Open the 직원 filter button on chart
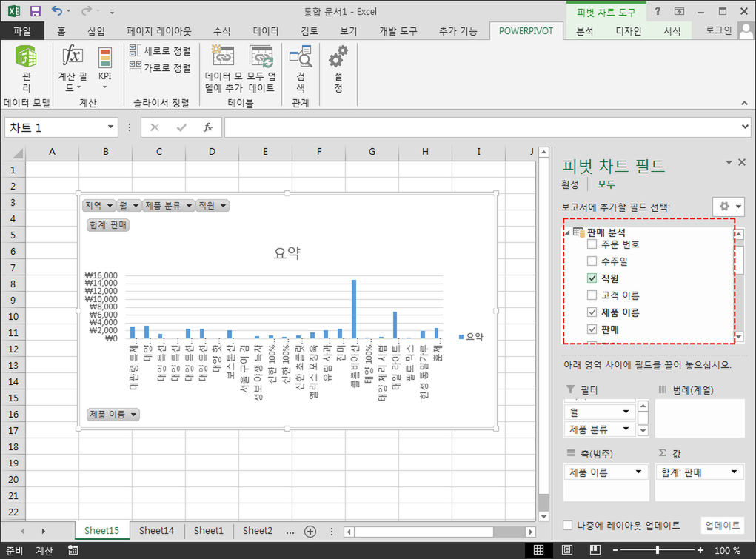 (213, 206)
